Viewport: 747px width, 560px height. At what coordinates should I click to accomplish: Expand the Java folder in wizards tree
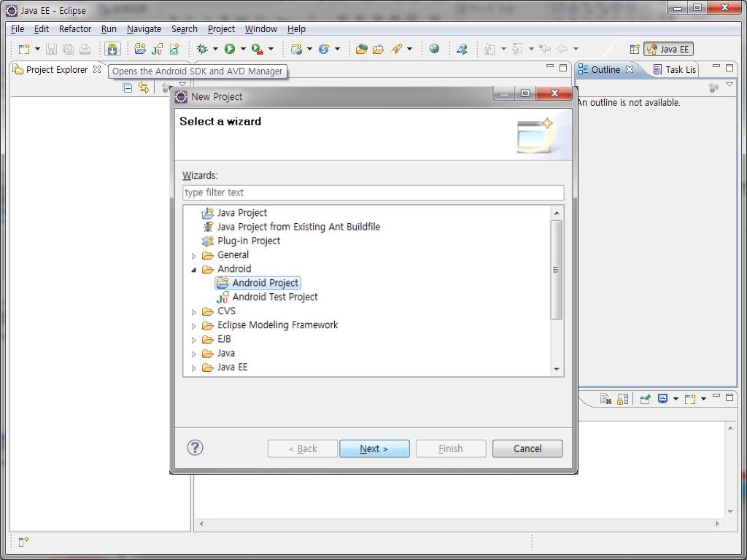[x=194, y=354]
